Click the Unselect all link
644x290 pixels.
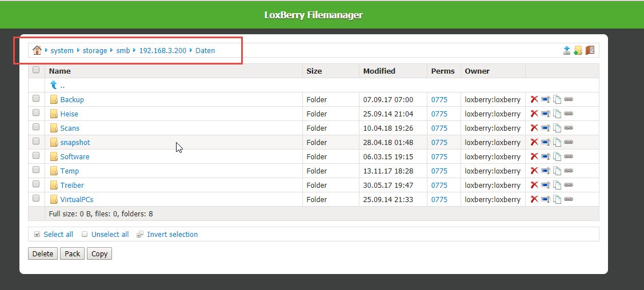pyautogui.click(x=110, y=234)
